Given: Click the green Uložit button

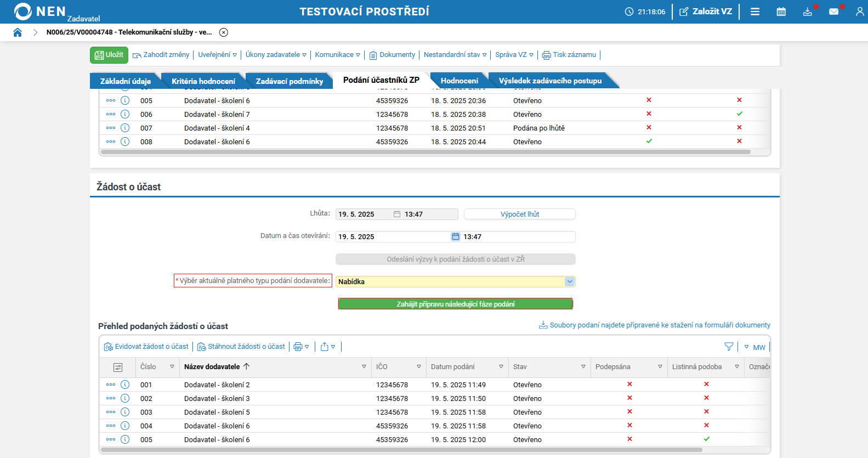Looking at the screenshot, I should [109, 55].
